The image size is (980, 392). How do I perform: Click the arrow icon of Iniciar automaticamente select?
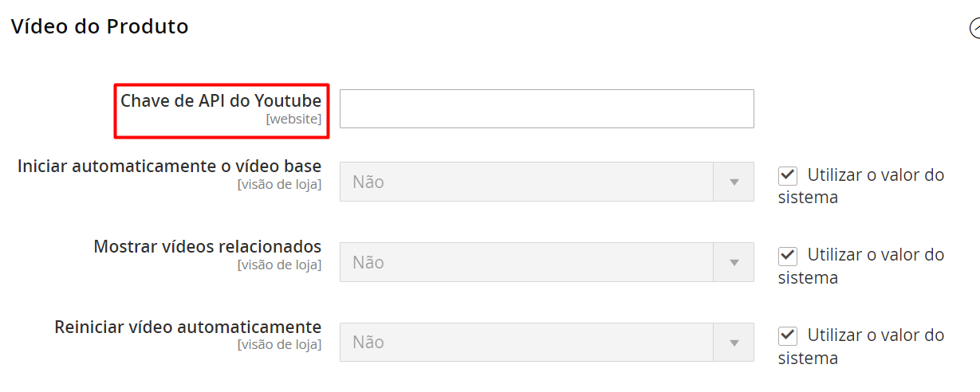click(734, 182)
